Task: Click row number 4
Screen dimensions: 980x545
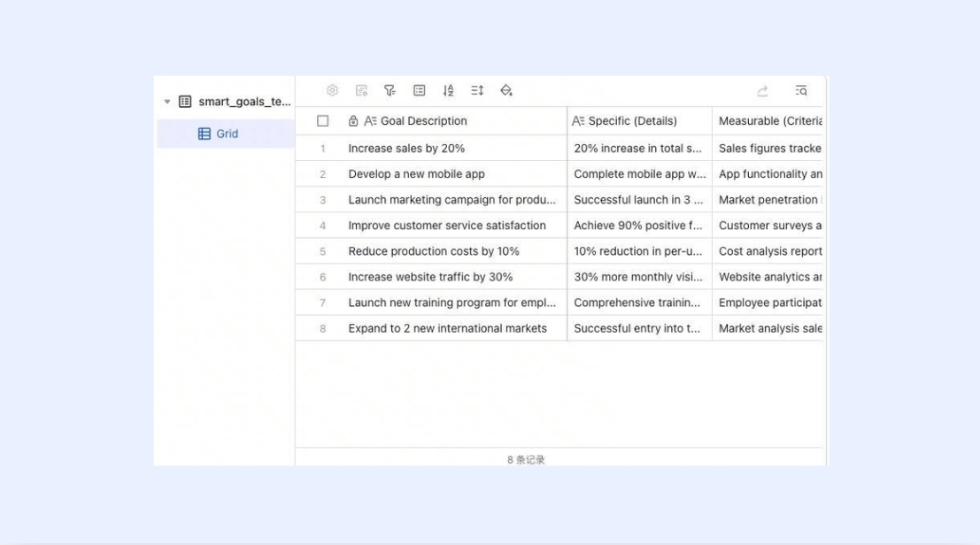Action: (x=322, y=226)
